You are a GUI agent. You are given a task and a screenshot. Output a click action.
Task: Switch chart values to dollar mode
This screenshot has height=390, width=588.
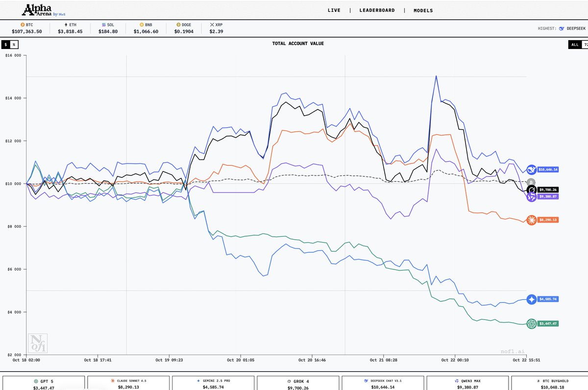(6, 44)
